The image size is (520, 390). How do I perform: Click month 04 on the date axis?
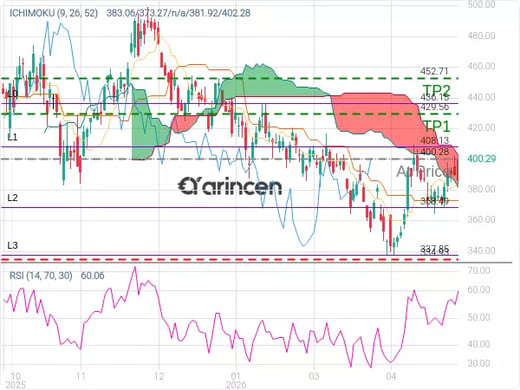pos(391,376)
